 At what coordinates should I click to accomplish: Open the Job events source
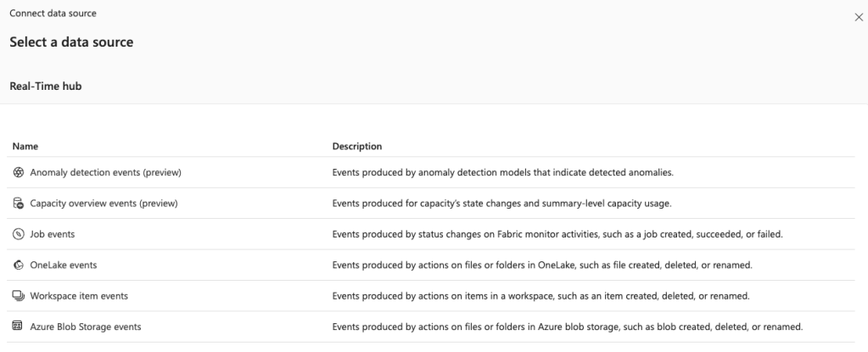pos(53,234)
